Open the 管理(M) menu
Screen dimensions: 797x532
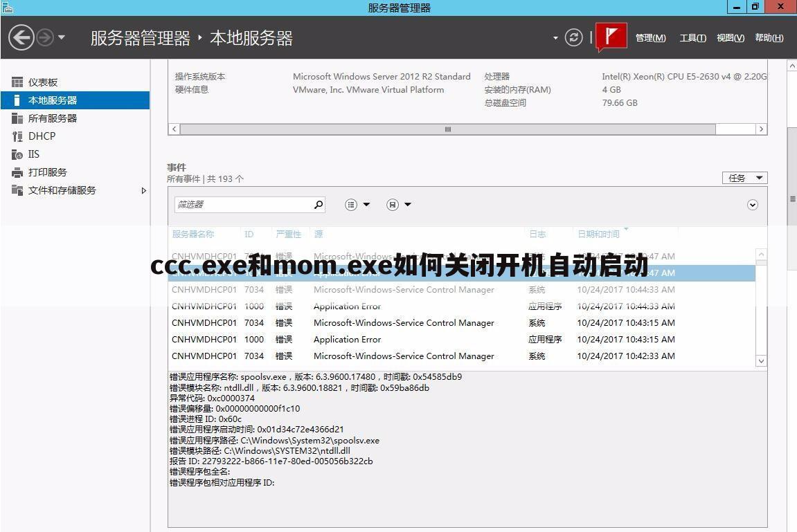(x=651, y=37)
